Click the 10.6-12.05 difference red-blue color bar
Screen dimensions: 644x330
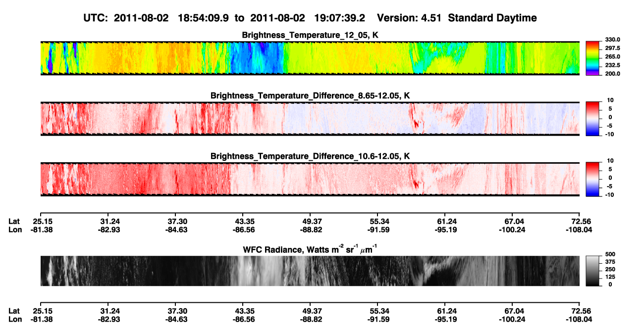click(x=592, y=179)
